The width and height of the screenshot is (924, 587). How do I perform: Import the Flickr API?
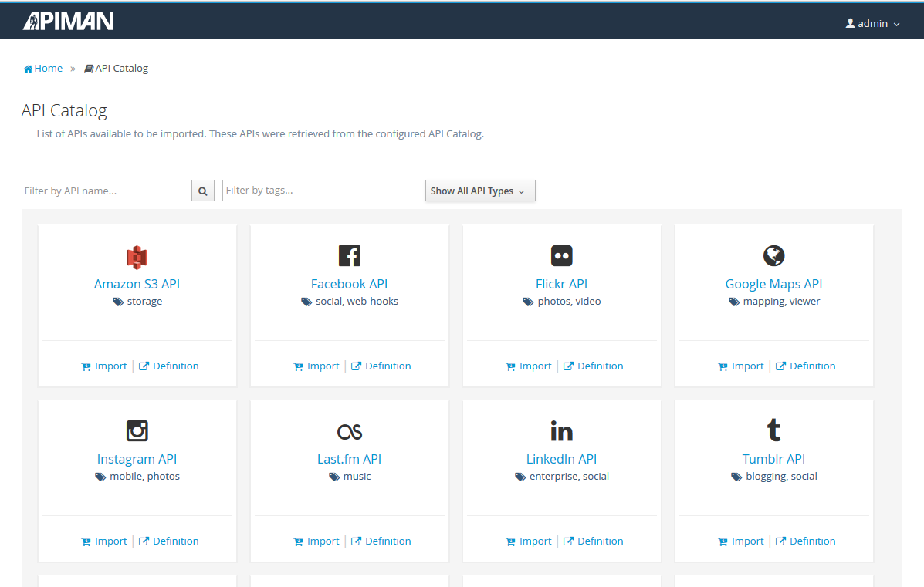tap(529, 366)
